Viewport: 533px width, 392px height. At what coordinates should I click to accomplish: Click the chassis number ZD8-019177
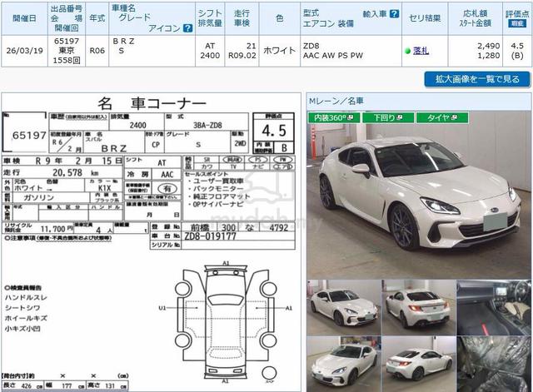click(210, 236)
